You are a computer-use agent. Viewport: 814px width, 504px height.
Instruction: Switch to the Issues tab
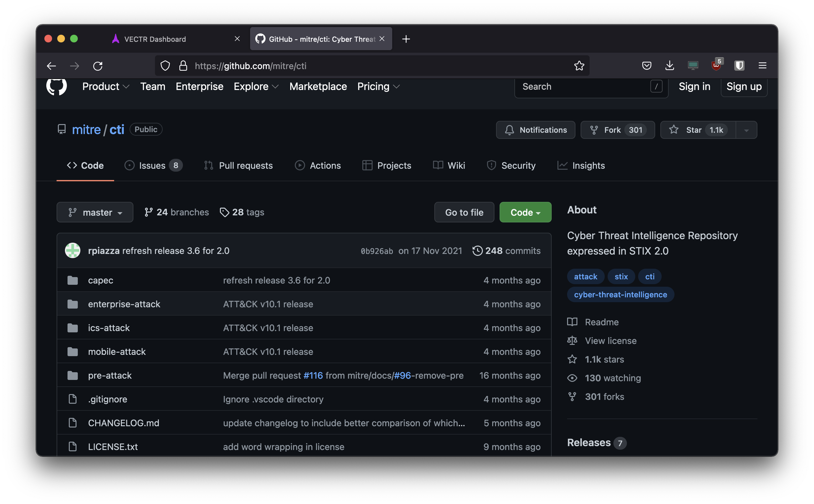(153, 165)
